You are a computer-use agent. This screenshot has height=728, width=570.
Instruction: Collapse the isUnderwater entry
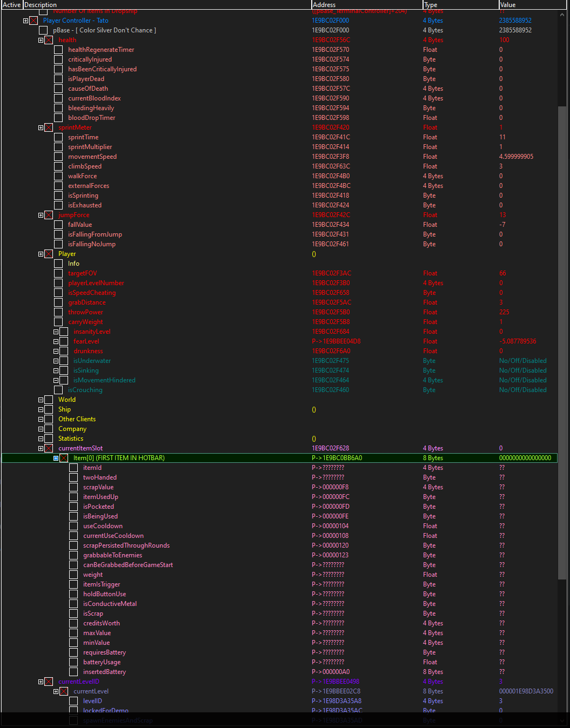tap(56, 361)
